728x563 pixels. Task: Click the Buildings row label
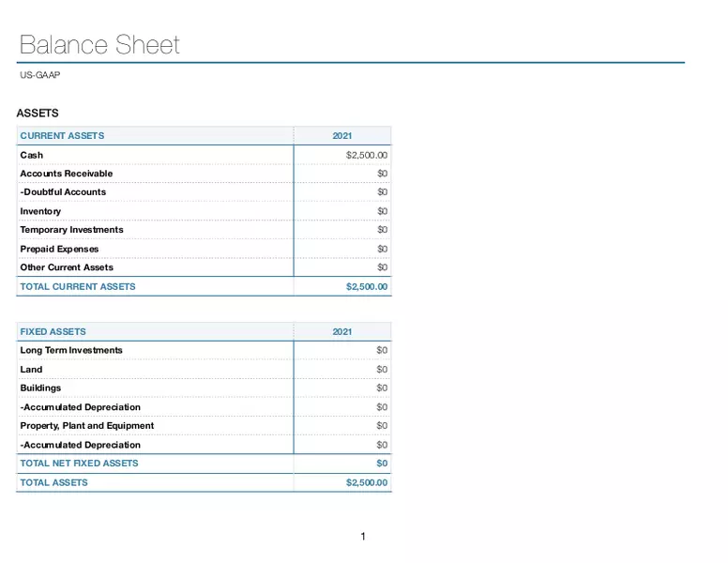(x=40, y=388)
